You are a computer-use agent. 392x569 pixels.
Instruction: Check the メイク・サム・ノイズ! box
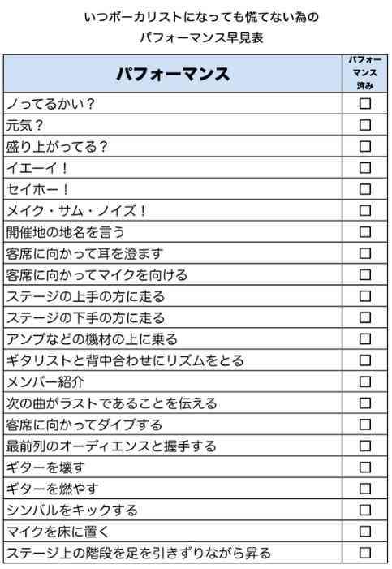pos(364,210)
